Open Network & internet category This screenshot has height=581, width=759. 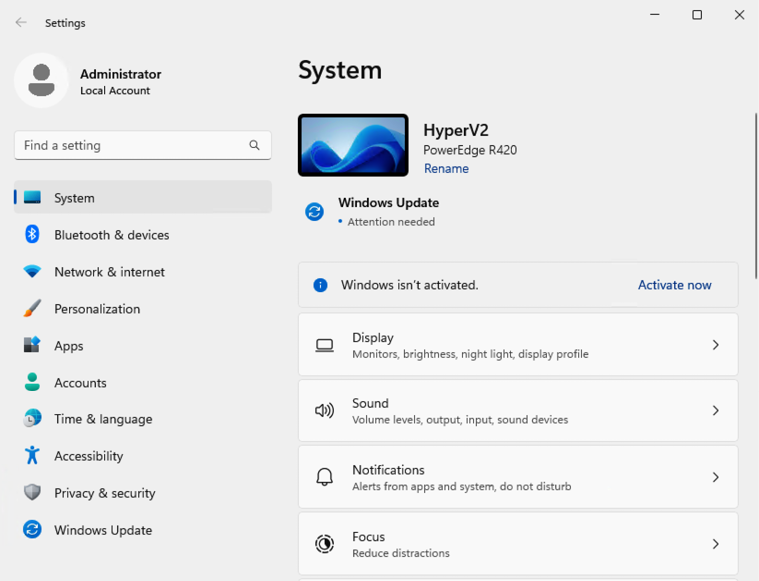pos(109,272)
